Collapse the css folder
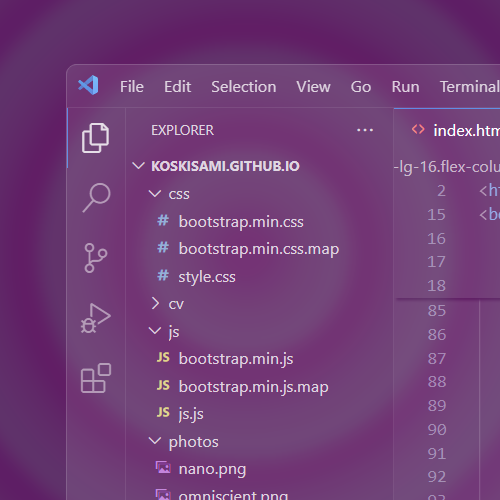This screenshot has height=500, width=500. (x=155, y=193)
